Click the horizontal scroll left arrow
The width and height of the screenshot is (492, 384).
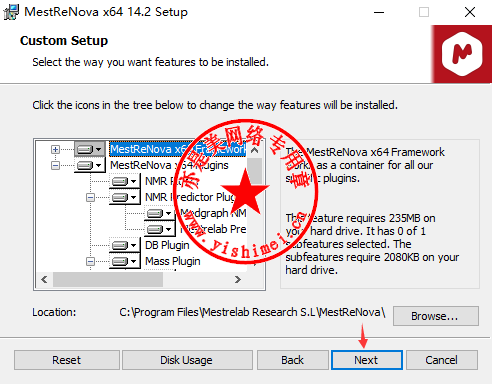click(x=44, y=279)
